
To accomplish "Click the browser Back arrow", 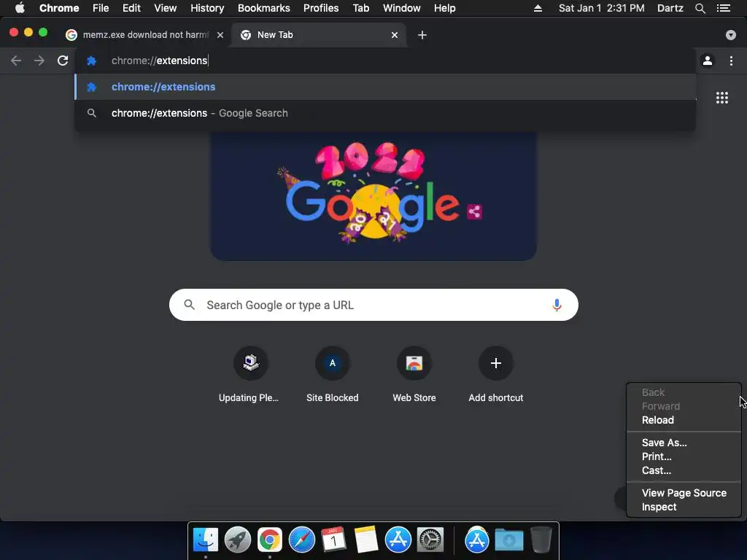I will pos(16,61).
